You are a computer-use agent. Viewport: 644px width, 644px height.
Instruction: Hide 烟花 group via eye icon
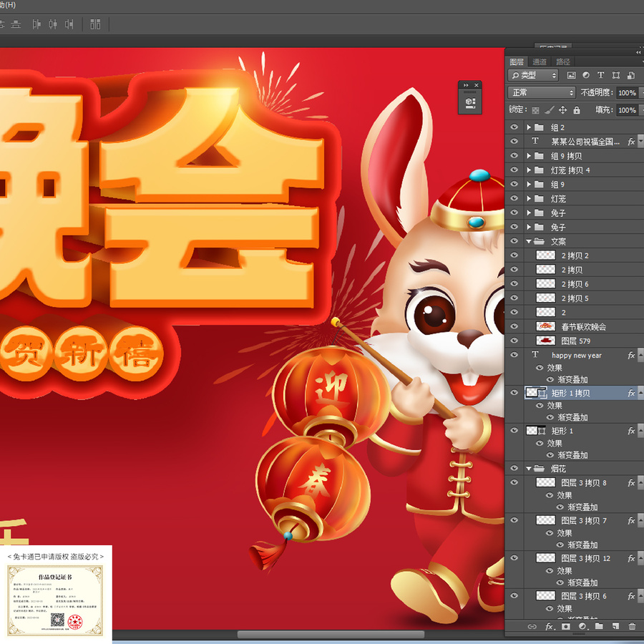514,468
